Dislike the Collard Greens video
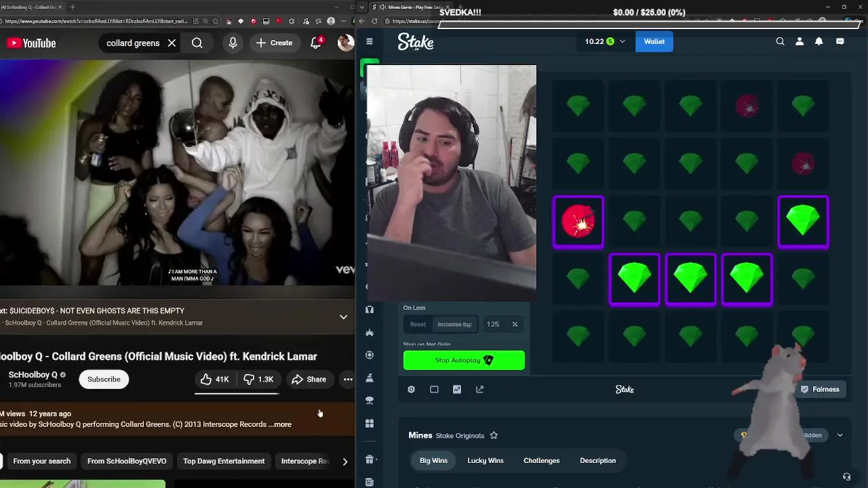868x488 pixels. [x=258, y=379]
